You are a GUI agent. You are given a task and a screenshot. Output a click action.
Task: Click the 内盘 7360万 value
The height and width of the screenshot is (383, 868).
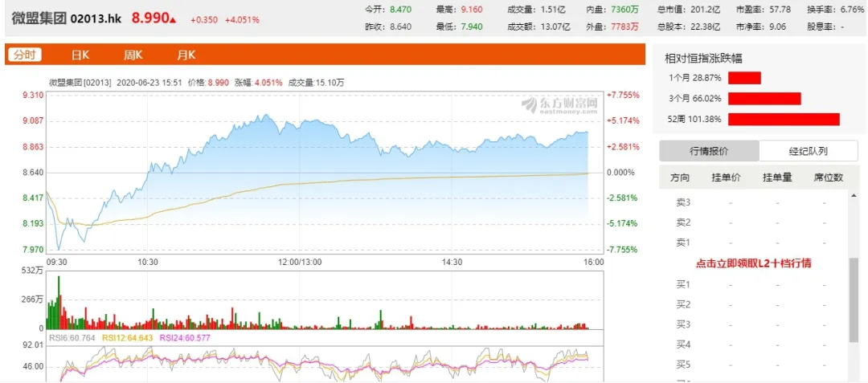click(624, 10)
